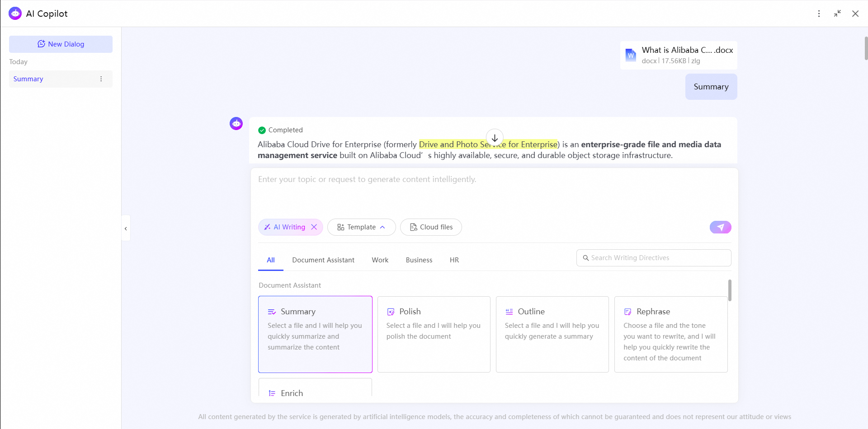Select the Polish directive card

click(434, 334)
